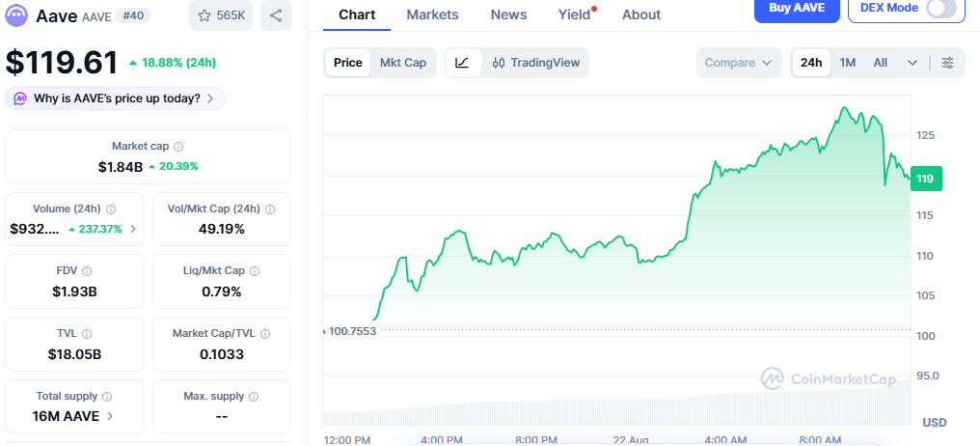Screen dimensions: 980x446
Task: Select All time range
Action: point(880,63)
